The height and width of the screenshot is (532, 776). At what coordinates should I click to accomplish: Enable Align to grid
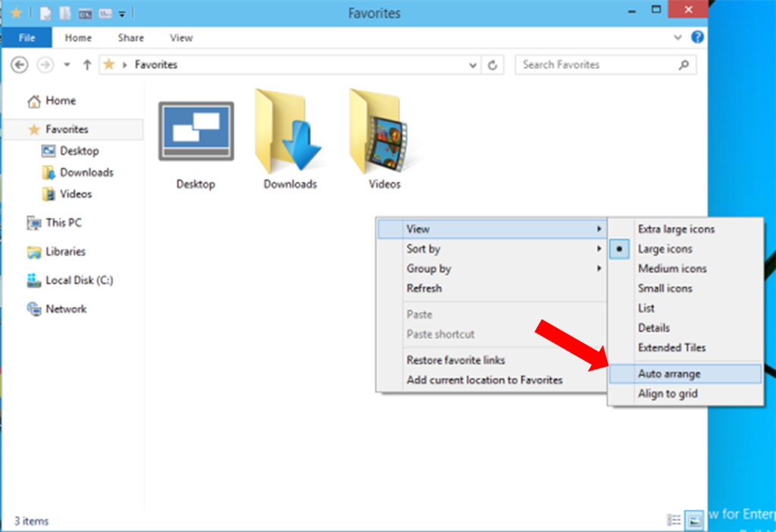[x=668, y=393]
